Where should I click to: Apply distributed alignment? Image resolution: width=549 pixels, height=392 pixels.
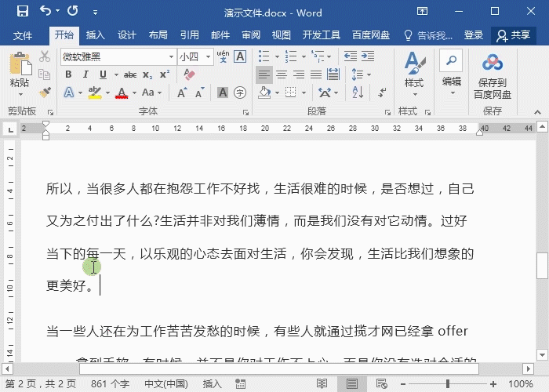pos(333,74)
